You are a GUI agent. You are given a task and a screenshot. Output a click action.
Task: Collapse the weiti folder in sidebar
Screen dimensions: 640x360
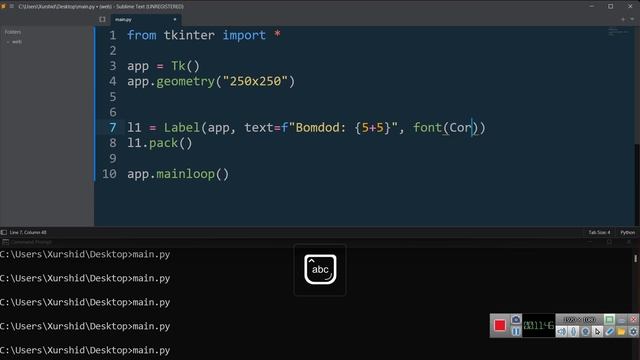pyautogui.click(x=8, y=42)
